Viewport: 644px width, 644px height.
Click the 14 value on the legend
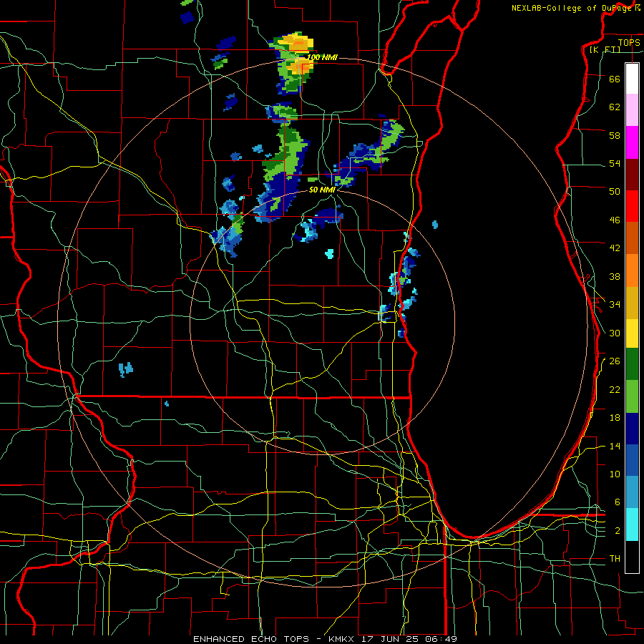click(615, 446)
